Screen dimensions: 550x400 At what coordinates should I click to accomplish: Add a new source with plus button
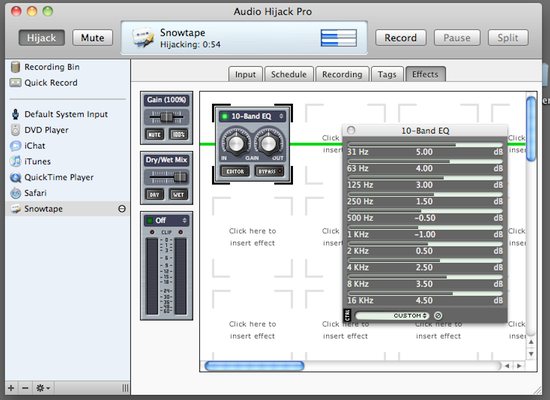coord(11,388)
